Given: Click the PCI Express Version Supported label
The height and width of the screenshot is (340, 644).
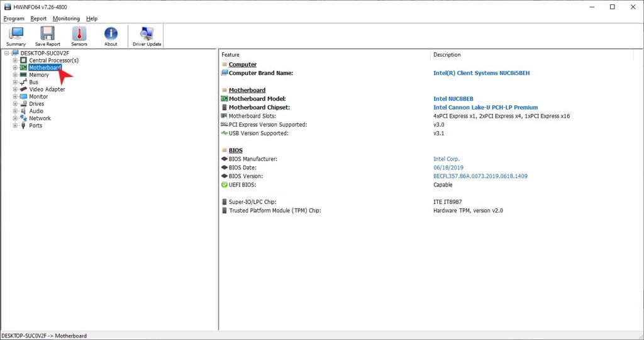Looking at the screenshot, I should tap(268, 125).
